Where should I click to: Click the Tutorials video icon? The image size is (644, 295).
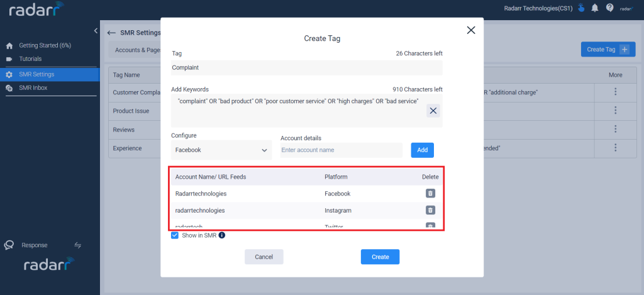tap(9, 59)
